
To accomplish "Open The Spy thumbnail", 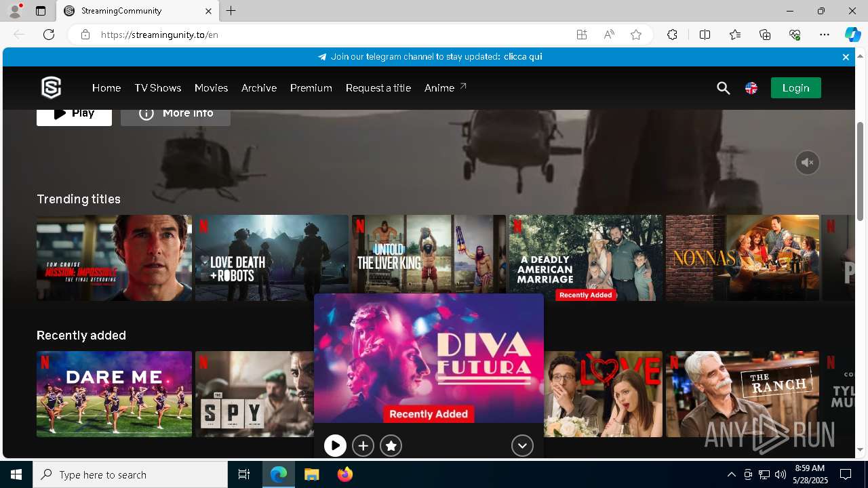I will pyautogui.click(x=254, y=394).
